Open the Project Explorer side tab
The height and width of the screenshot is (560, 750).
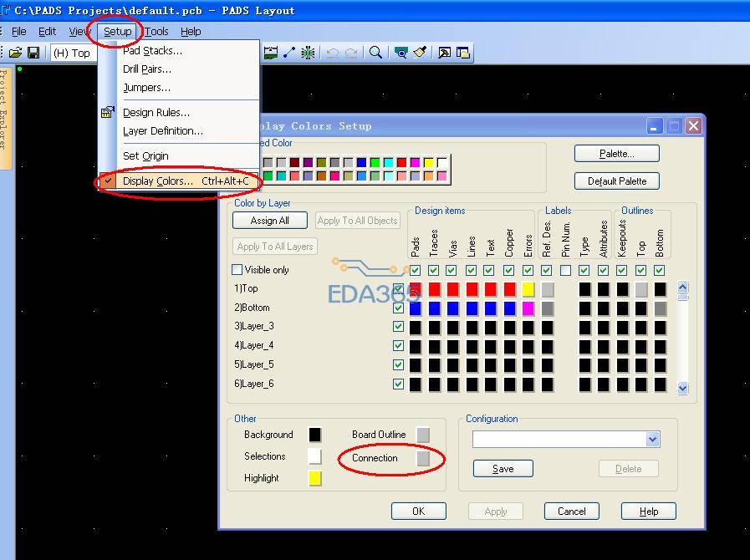point(5,117)
